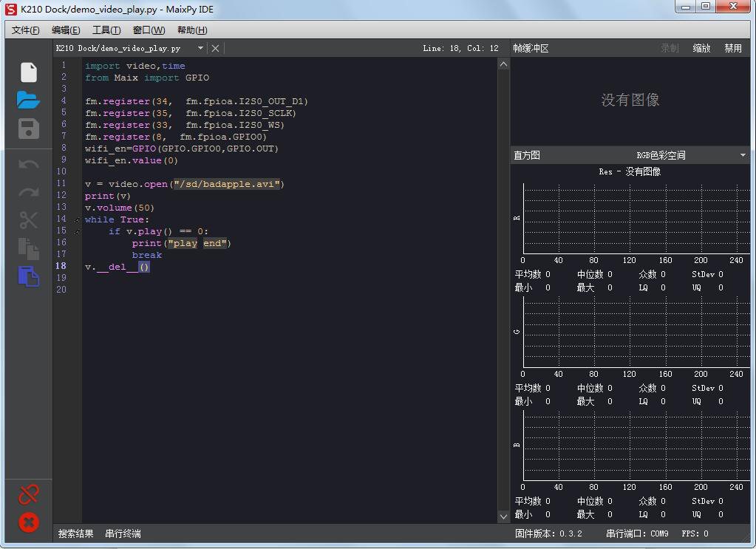Collapse the while True code block
The height and width of the screenshot is (549, 756).
coord(77,219)
